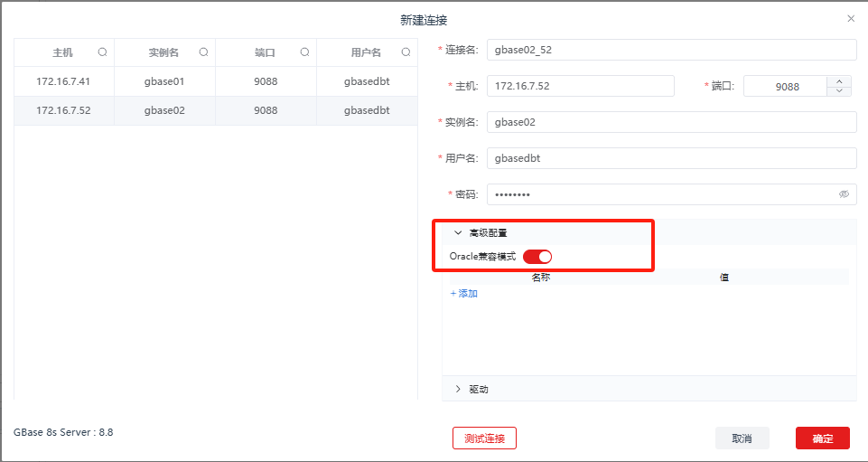Close the 新建连接 dialog with X
Viewport: 868px width, 462px height.
point(850,18)
